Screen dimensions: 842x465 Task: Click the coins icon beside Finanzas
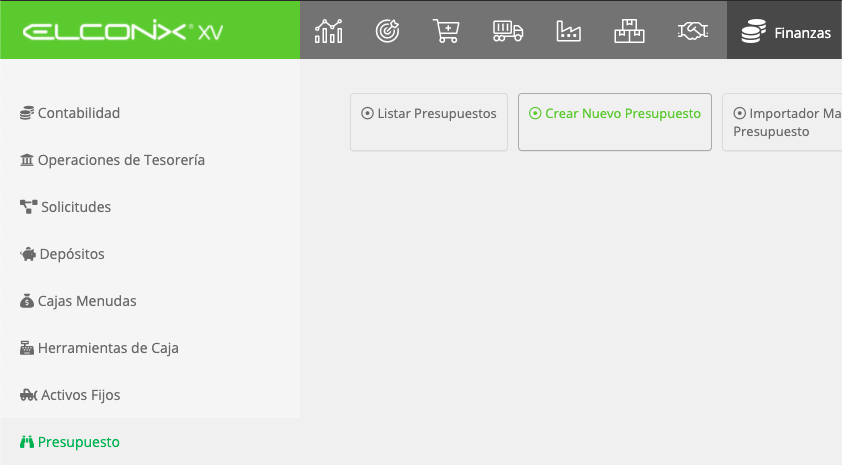pyautogui.click(x=753, y=31)
